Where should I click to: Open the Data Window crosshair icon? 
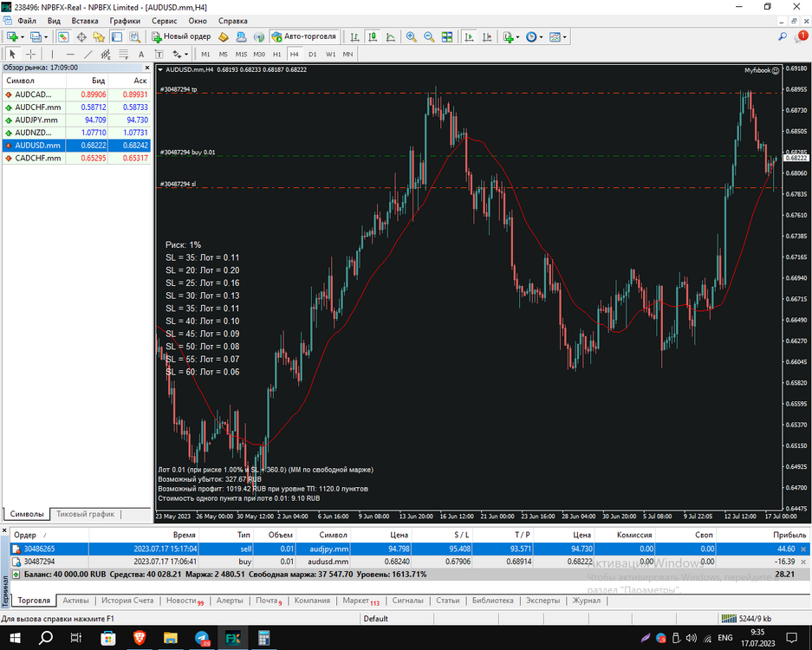click(x=81, y=36)
